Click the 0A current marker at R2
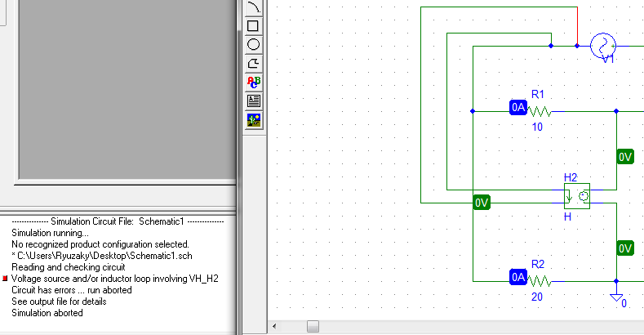 (517, 278)
